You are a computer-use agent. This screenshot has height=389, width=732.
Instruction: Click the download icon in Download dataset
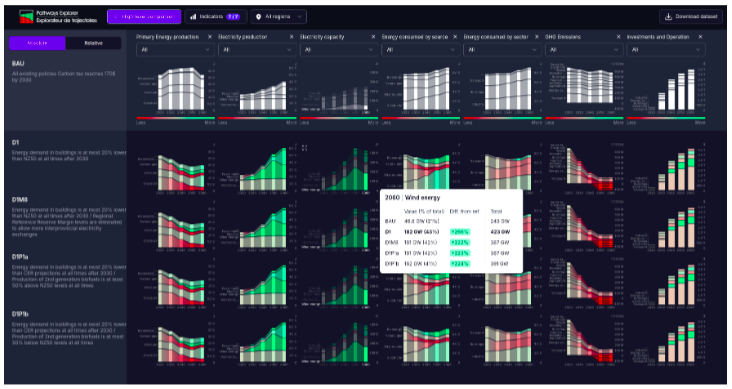point(669,17)
